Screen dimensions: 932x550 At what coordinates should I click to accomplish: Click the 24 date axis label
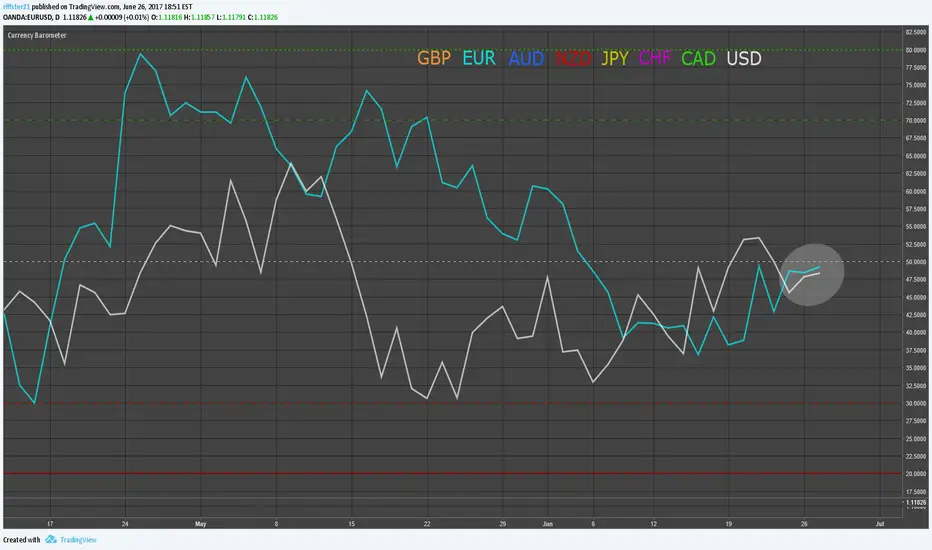(x=125, y=524)
